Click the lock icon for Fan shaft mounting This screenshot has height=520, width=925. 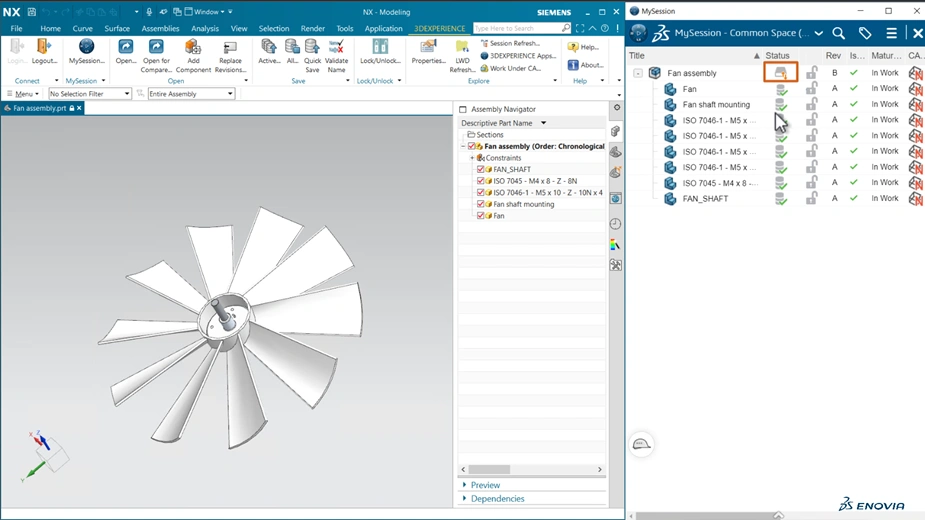812,104
